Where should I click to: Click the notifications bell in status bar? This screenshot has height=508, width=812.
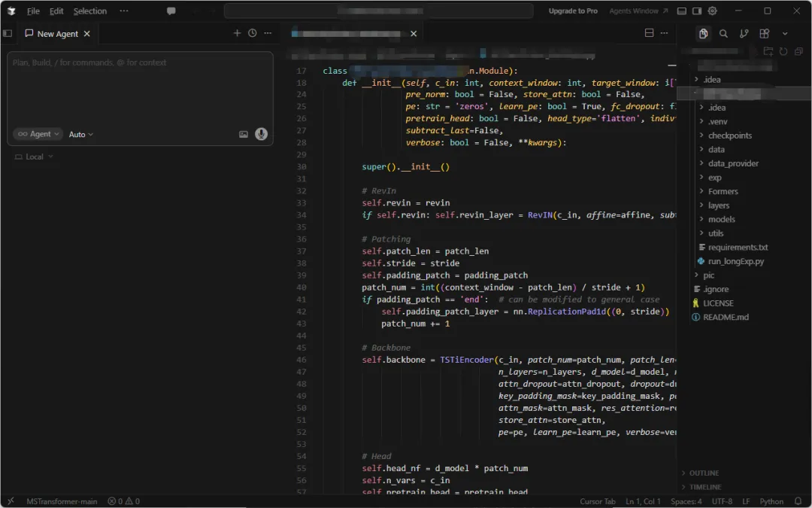point(798,501)
